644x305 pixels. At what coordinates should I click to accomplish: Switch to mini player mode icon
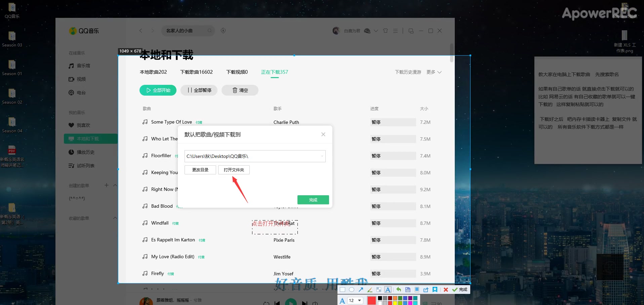(x=411, y=31)
